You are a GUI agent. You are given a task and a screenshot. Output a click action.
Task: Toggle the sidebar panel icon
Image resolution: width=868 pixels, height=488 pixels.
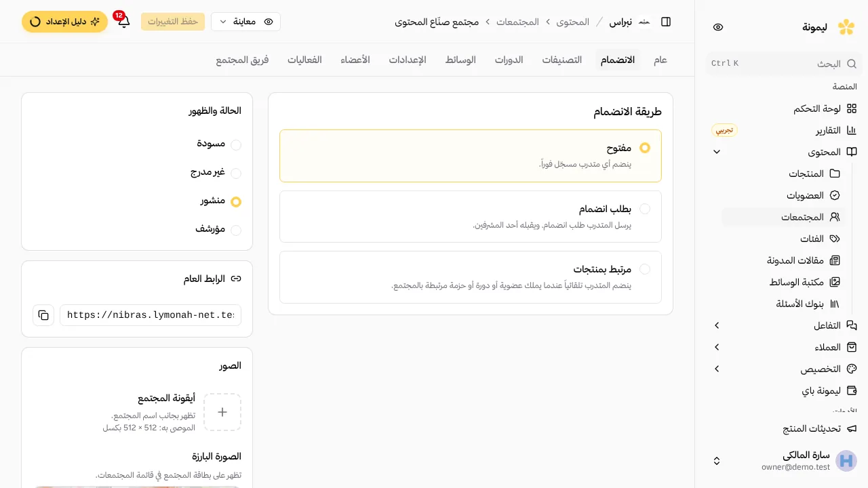[x=666, y=22]
